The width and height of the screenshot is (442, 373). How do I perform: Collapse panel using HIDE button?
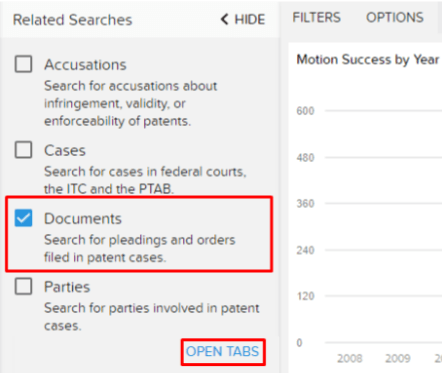tap(243, 19)
